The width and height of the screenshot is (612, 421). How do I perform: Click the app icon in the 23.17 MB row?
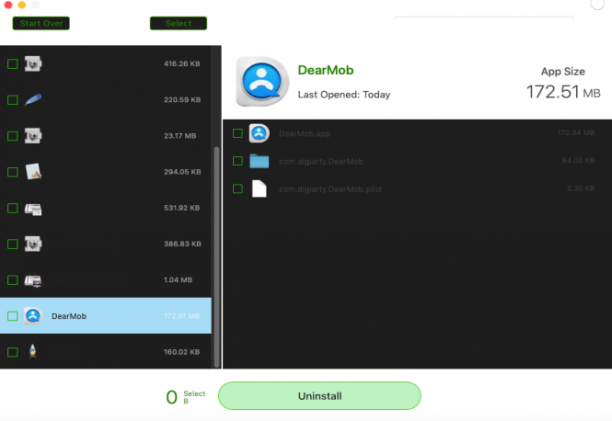click(x=33, y=136)
